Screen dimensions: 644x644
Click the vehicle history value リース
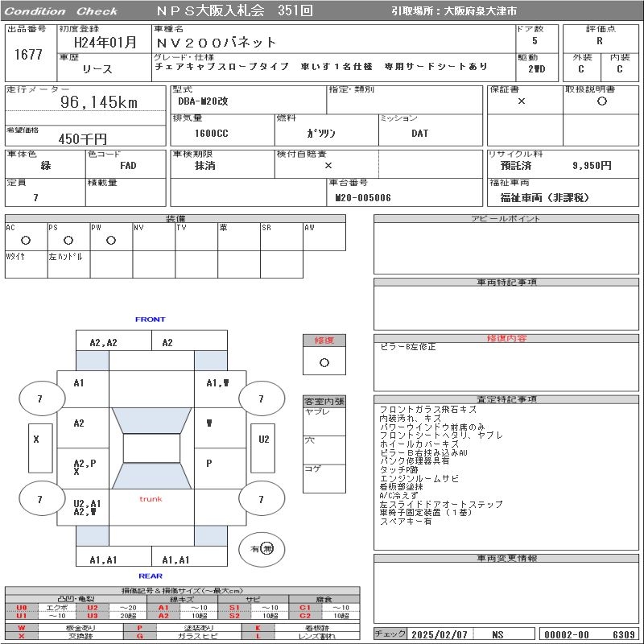click(x=97, y=69)
